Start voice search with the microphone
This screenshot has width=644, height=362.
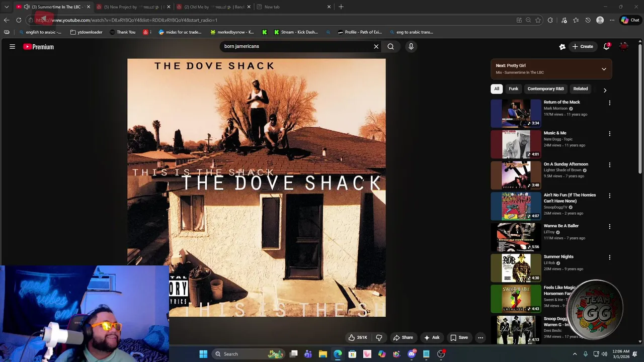[411, 46]
